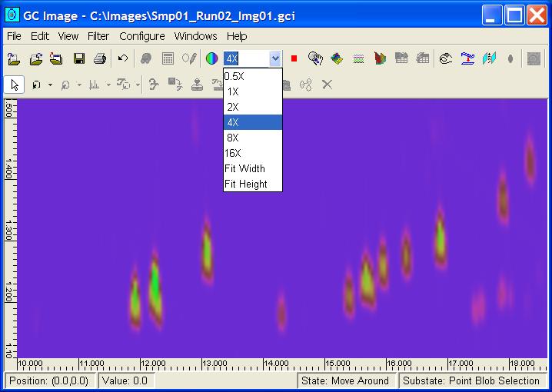552x392 pixels.
Task: Choose 8X from zoom list
Action: (233, 138)
